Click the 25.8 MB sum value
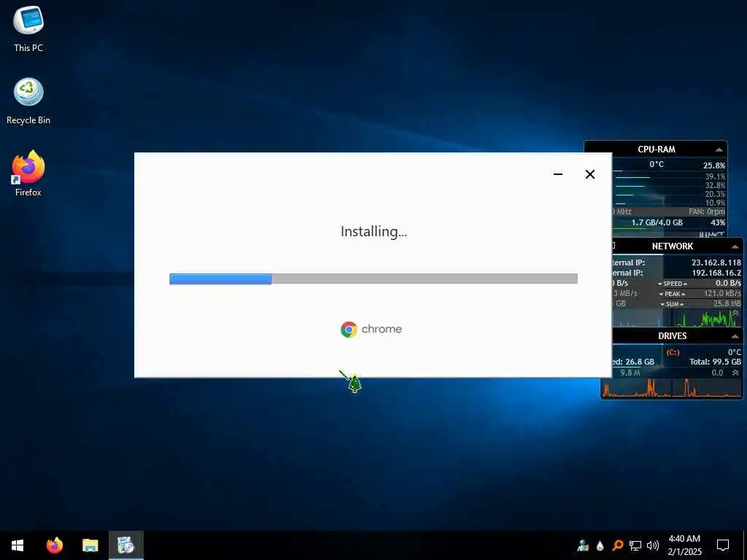Image resolution: width=747 pixels, height=560 pixels. pos(727,304)
